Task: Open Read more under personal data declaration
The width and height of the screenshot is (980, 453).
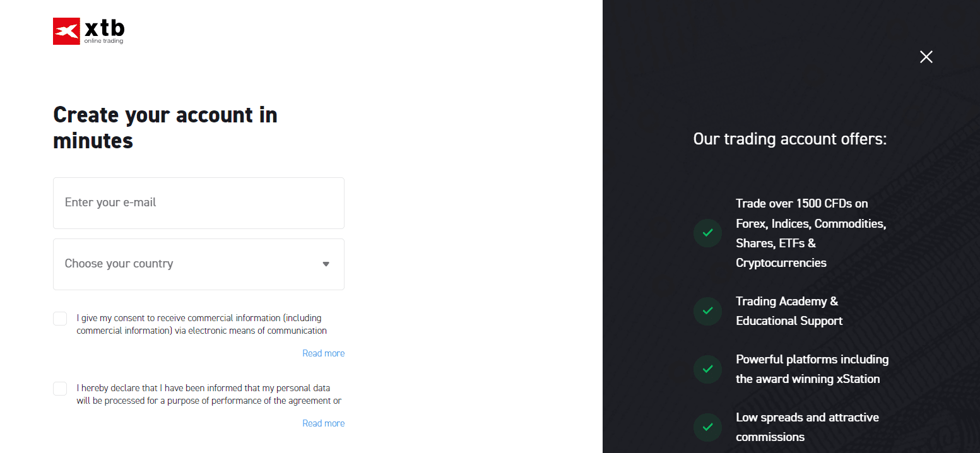Action: click(x=323, y=423)
